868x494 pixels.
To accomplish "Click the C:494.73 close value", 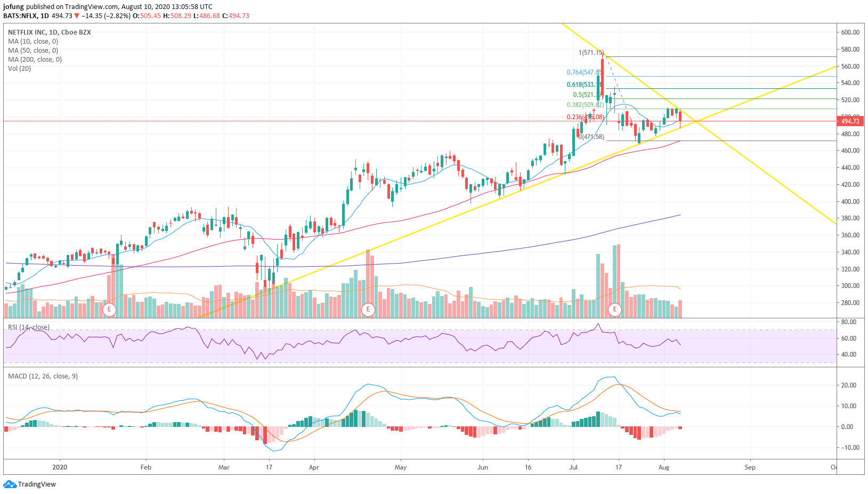I will (x=236, y=16).
